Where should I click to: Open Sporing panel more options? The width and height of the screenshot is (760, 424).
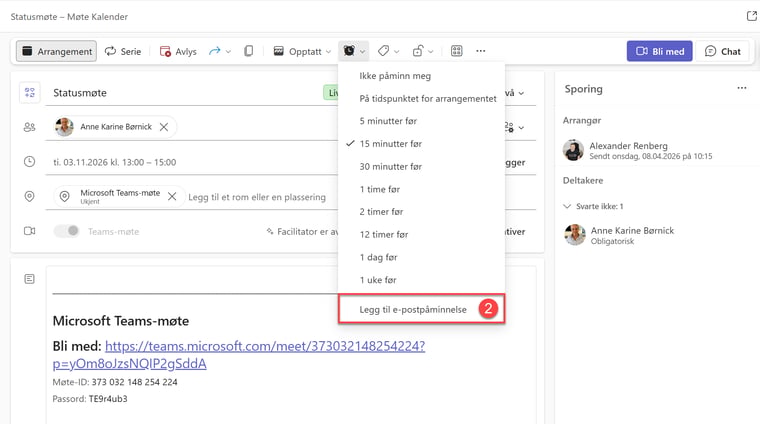click(x=742, y=88)
